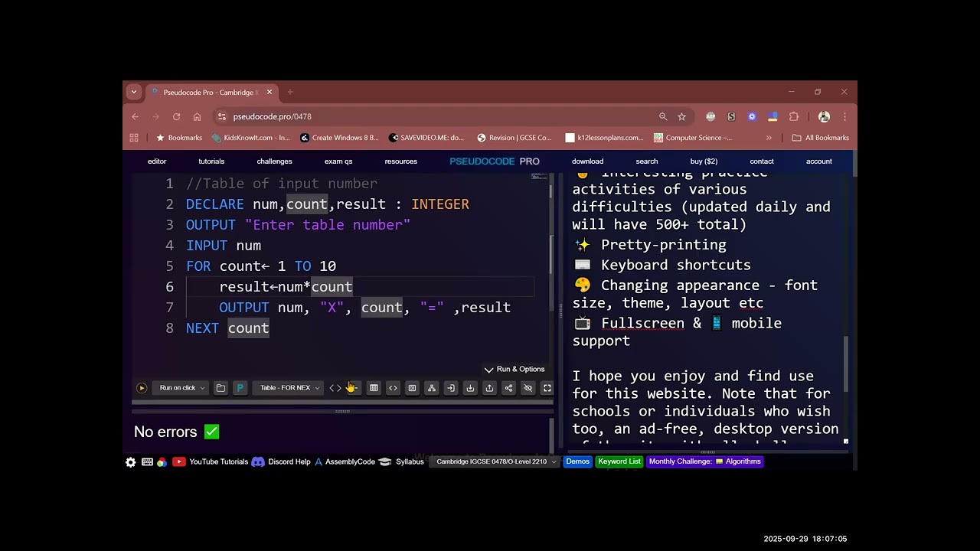Open the All Bookmarks folder
The height and width of the screenshot is (551, 980).
[x=821, y=139]
